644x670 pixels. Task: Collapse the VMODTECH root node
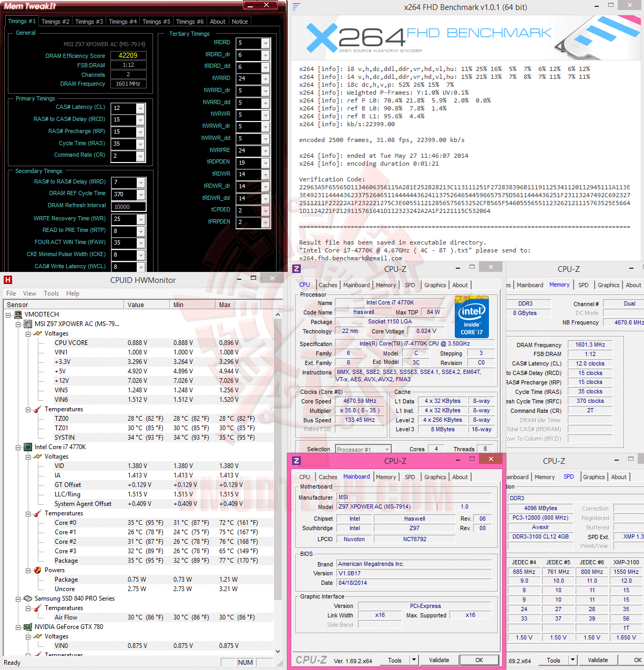[8, 314]
